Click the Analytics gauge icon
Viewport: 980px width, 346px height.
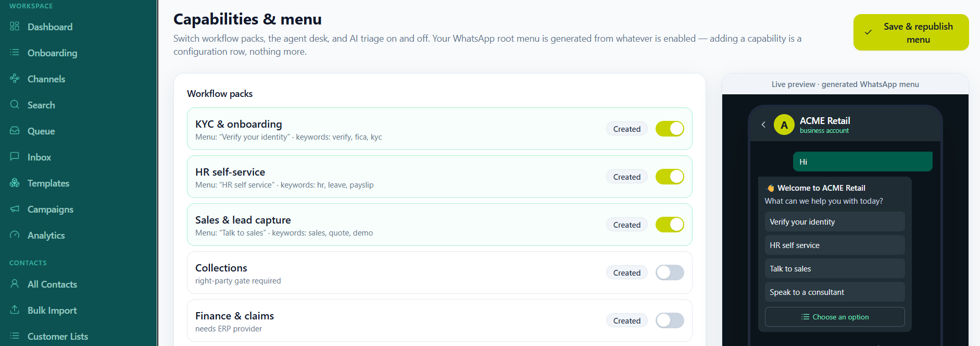pos(15,234)
